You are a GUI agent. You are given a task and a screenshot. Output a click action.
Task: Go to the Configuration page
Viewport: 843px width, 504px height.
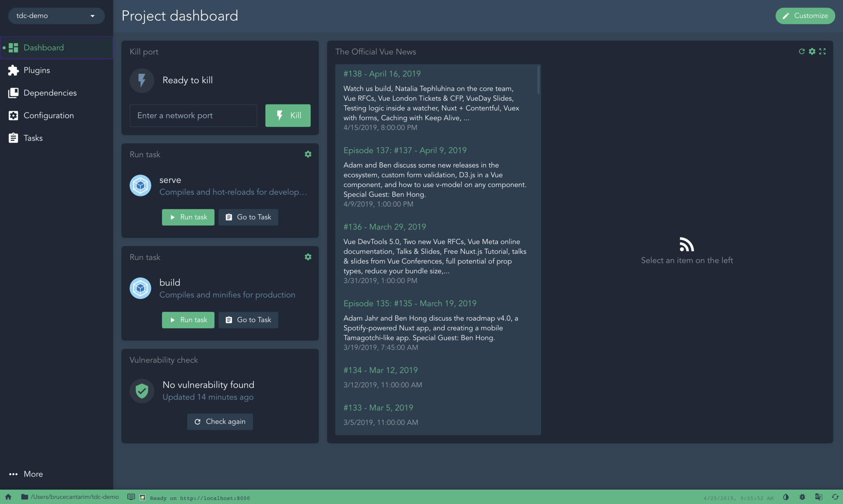(48, 115)
